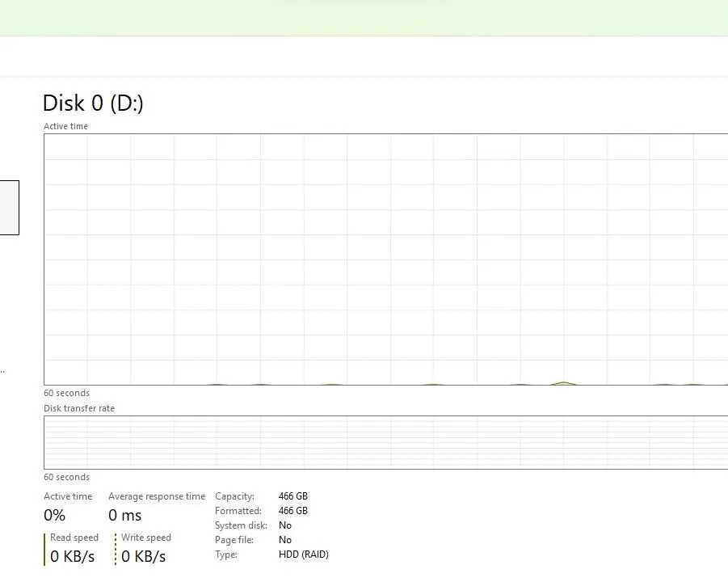Click the solid green Read speed indicator line

point(44,549)
